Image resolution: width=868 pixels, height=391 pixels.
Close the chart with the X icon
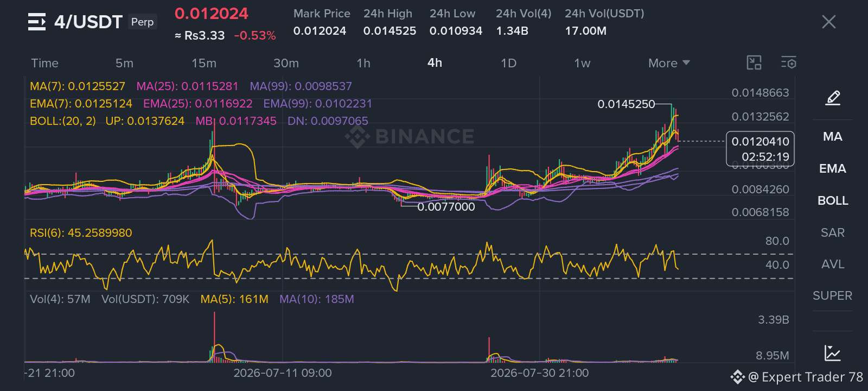tap(828, 22)
